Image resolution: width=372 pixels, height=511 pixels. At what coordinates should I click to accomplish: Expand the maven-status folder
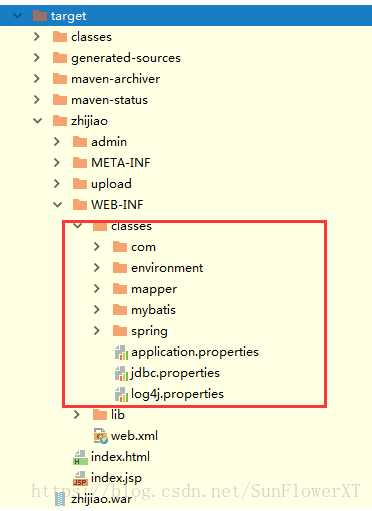37,100
